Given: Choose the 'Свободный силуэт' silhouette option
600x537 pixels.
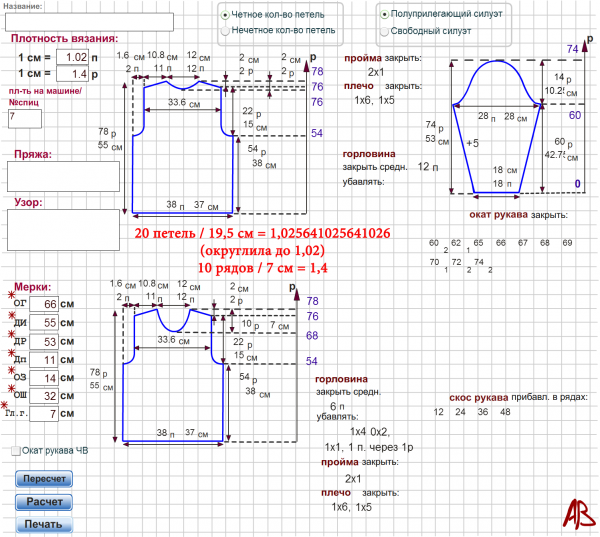Looking at the screenshot, I should click(x=384, y=31).
